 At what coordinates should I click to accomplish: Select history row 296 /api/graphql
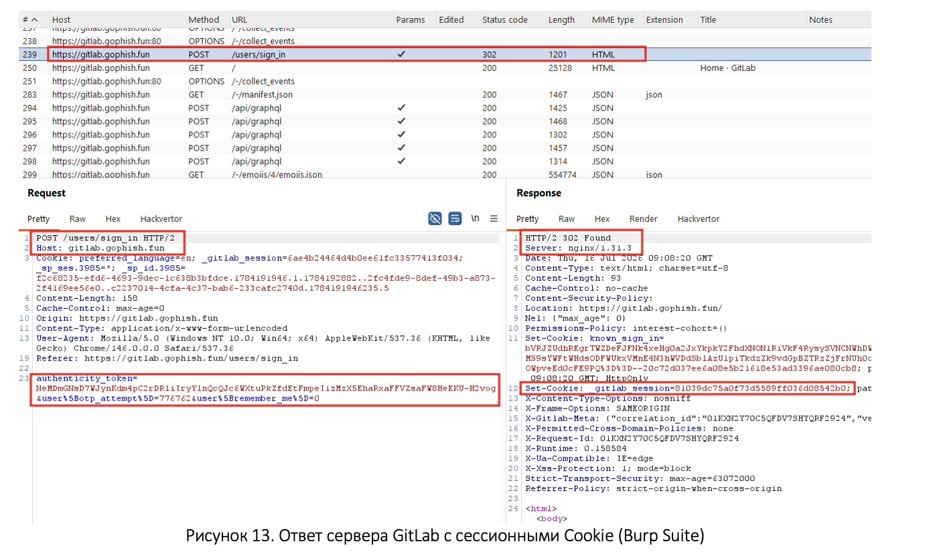[x=445, y=135]
